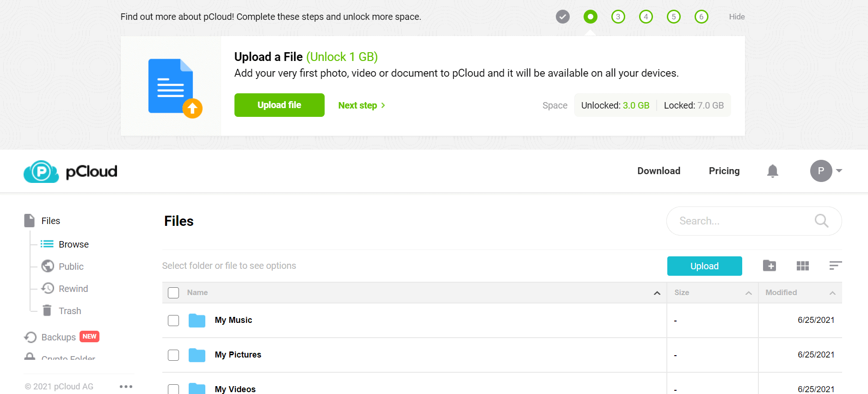The height and width of the screenshot is (394, 868).
Task: Open Rewind in the sidebar
Action: 64,289
